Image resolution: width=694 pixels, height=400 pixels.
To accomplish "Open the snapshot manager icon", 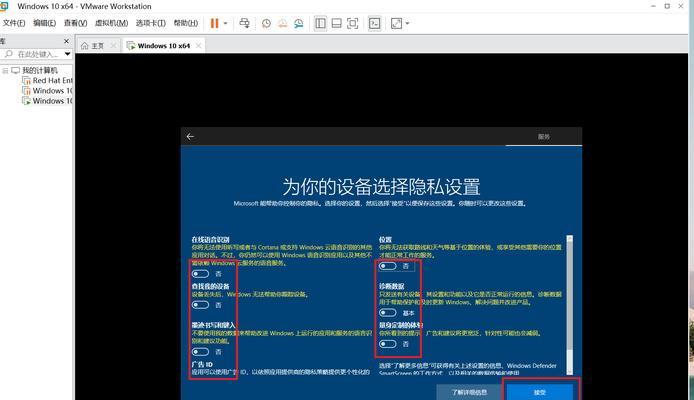I will pos(299,23).
